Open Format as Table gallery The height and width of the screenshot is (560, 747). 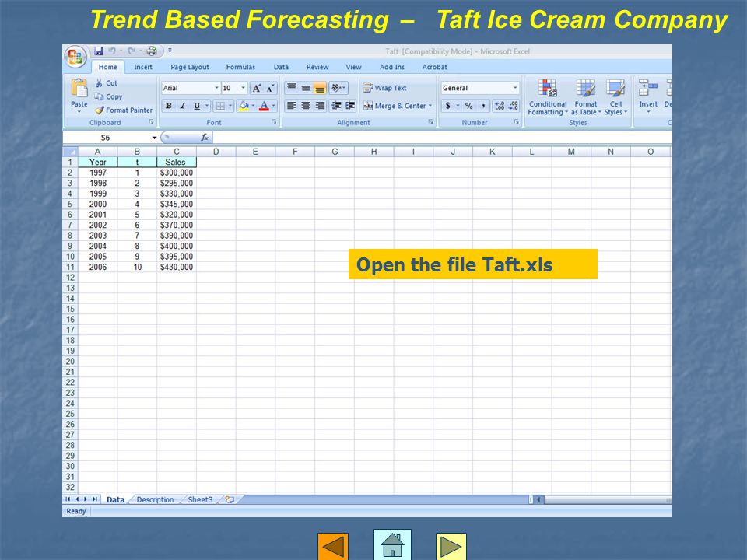(x=586, y=98)
